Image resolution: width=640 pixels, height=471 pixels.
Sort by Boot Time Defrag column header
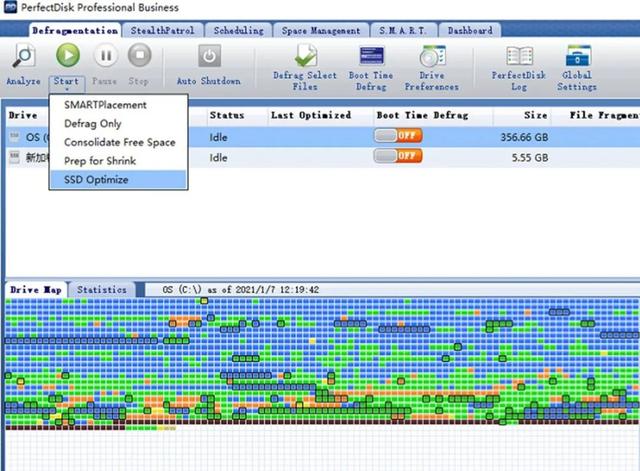[x=422, y=116]
